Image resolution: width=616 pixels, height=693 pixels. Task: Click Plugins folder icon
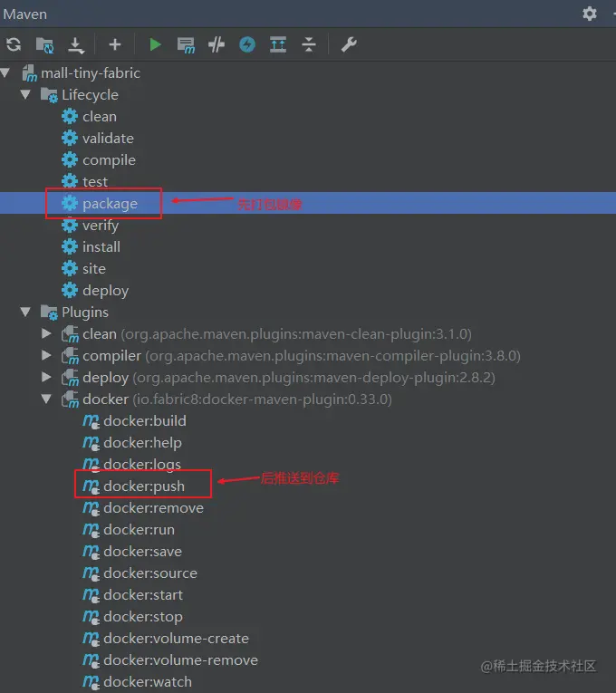tap(49, 312)
